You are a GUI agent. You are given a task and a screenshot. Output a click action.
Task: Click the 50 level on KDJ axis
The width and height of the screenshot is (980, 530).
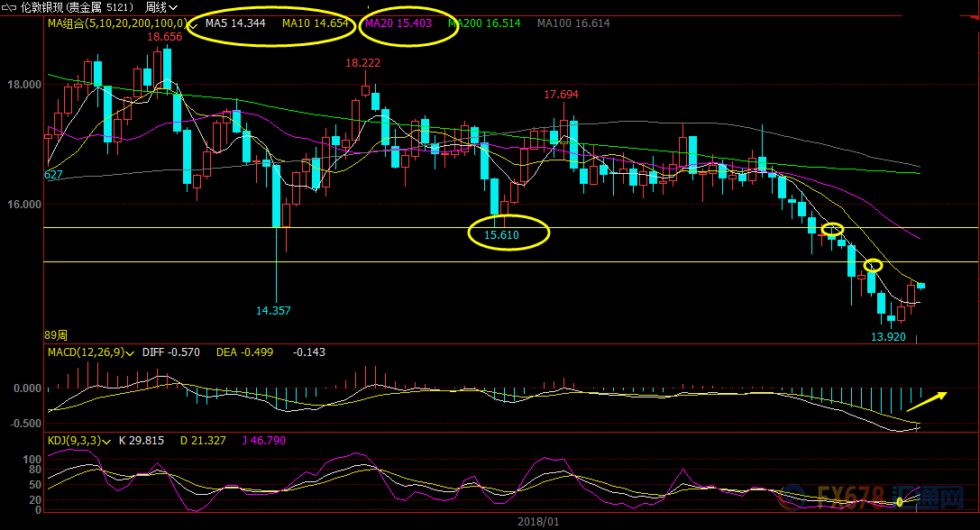[x=34, y=485]
